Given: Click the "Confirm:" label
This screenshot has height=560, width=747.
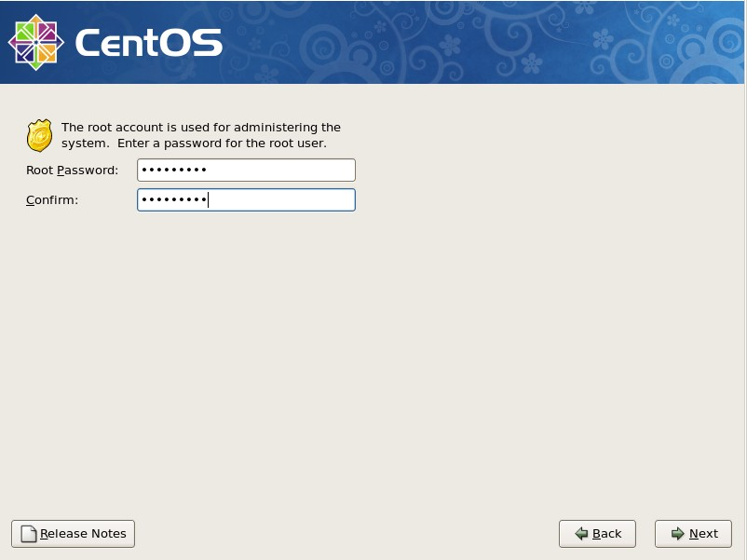Looking at the screenshot, I should [52, 200].
